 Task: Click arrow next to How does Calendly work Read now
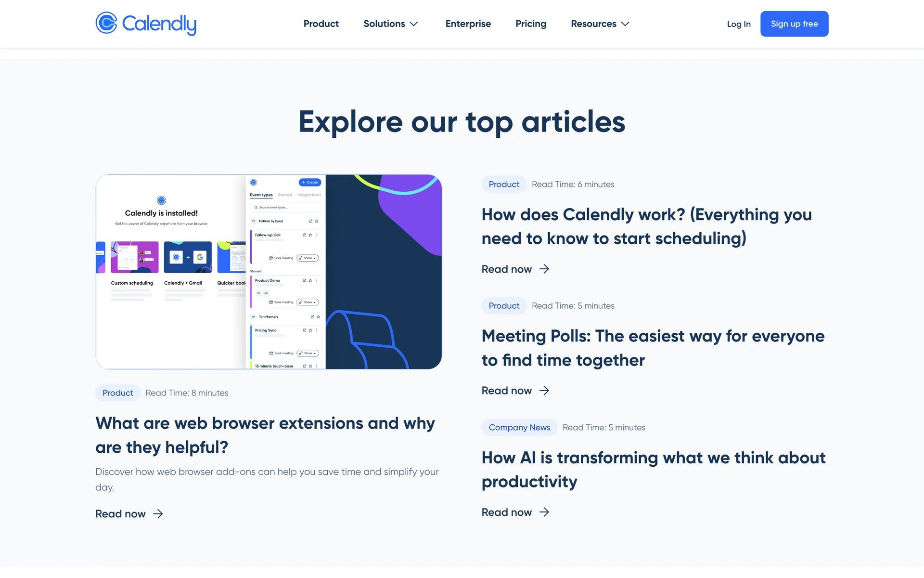[x=544, y=269]
